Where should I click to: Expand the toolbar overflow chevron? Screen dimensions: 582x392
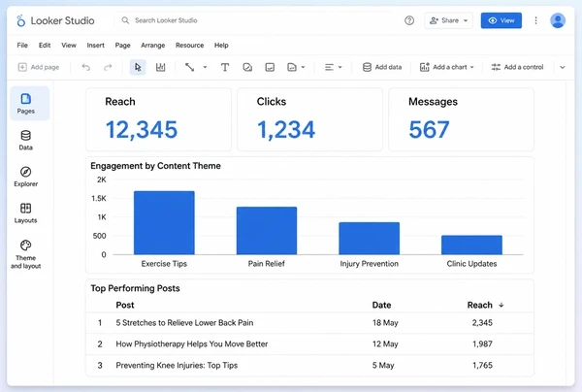point(563,67)
